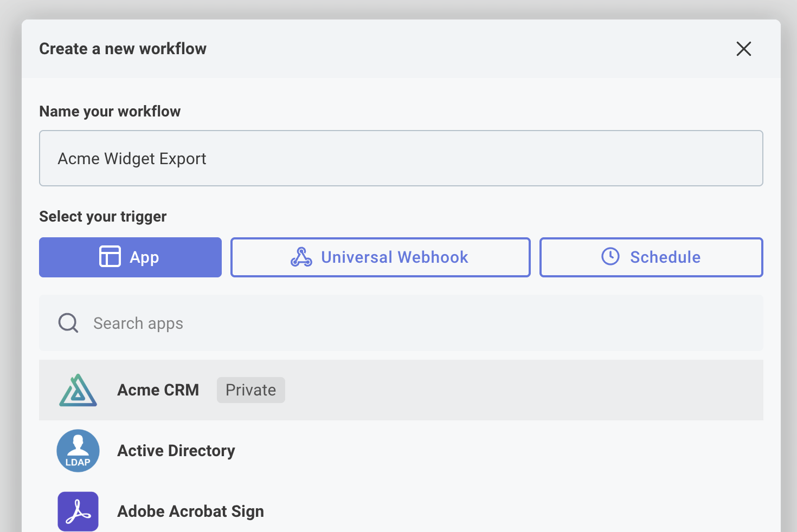Choose Schedule as the workflow trigger
This screenshot has height=532, width=797.
pos(651,257)
